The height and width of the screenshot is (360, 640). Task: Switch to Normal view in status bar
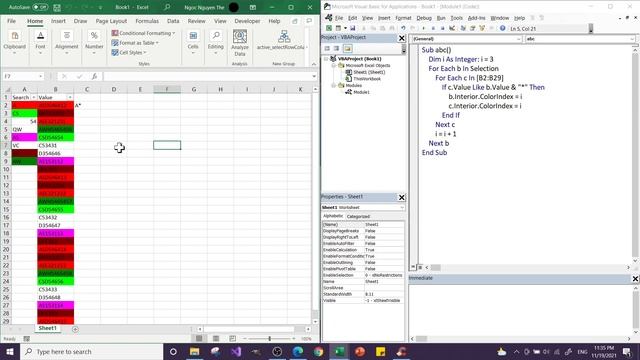point(199,338)
